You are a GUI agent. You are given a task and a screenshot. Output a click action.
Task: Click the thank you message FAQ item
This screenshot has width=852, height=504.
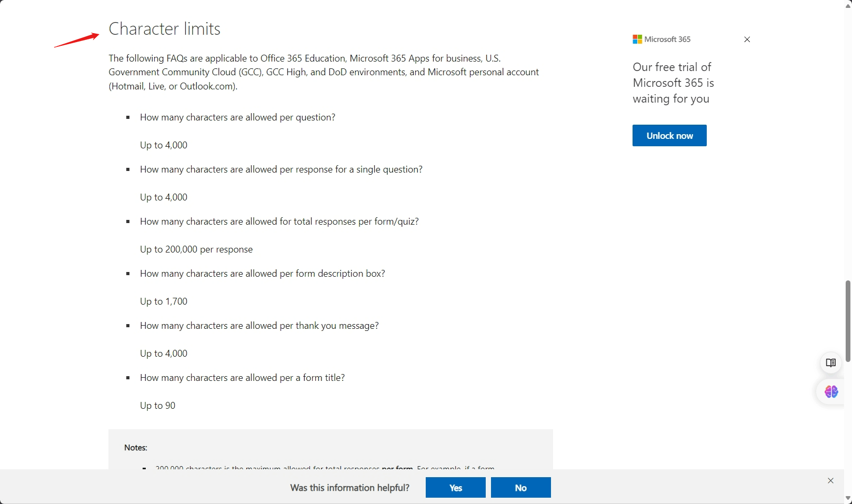[259, 326]
